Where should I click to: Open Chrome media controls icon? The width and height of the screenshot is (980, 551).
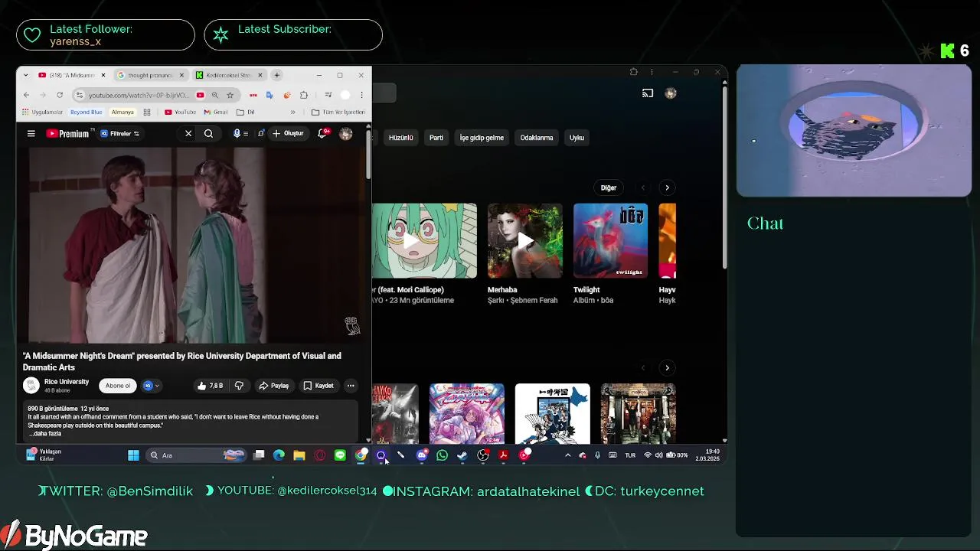point(328,95)
